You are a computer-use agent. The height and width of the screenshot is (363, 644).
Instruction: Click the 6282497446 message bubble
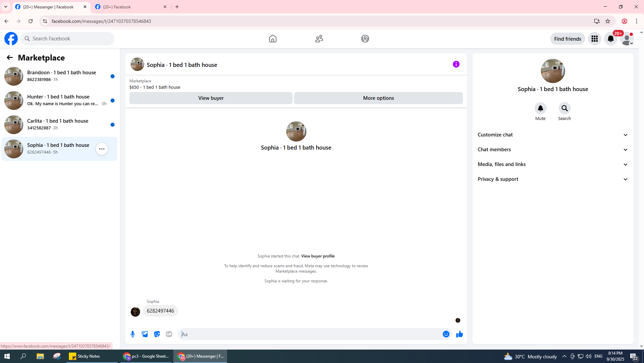(x=160, y=311)
